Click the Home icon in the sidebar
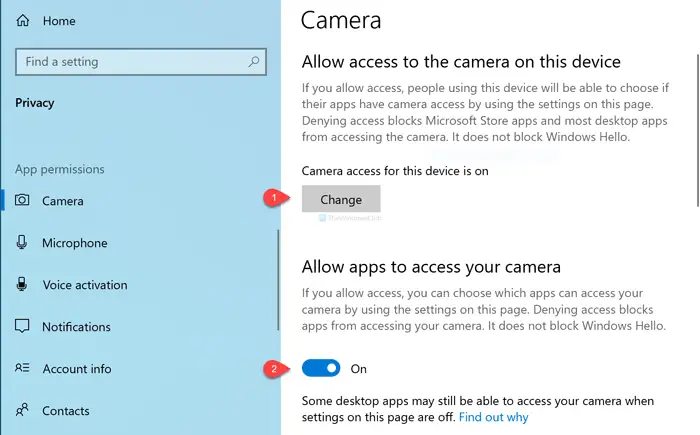 [23, 21]
